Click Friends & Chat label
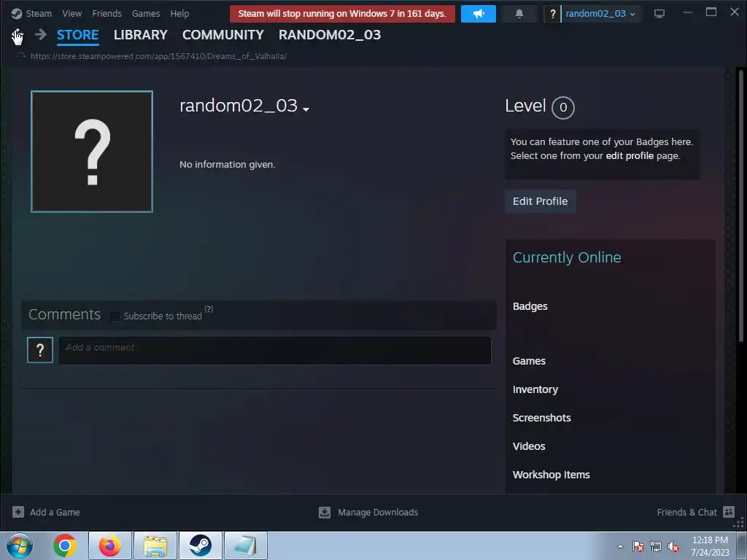The image size is (747, 560). coord(686,513)
